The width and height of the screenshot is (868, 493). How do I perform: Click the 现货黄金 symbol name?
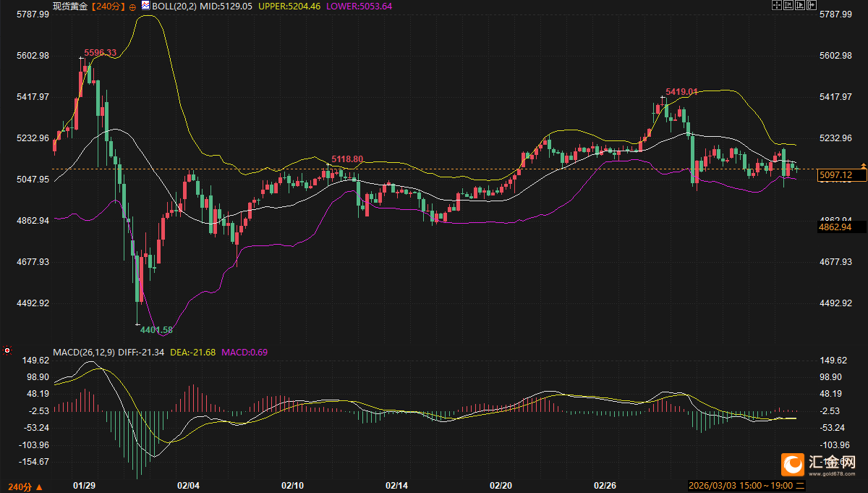coord(70,6)
